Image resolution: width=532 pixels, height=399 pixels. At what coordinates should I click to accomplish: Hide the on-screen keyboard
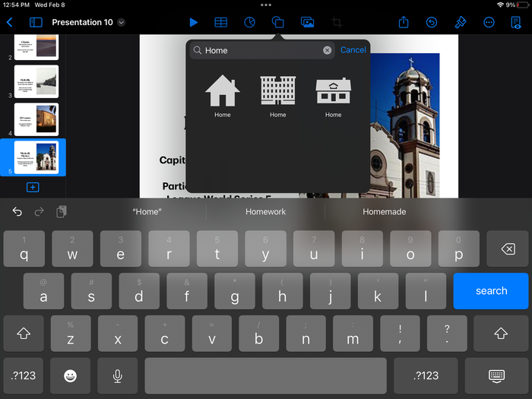pyautogui.click(x=497, y=375)
